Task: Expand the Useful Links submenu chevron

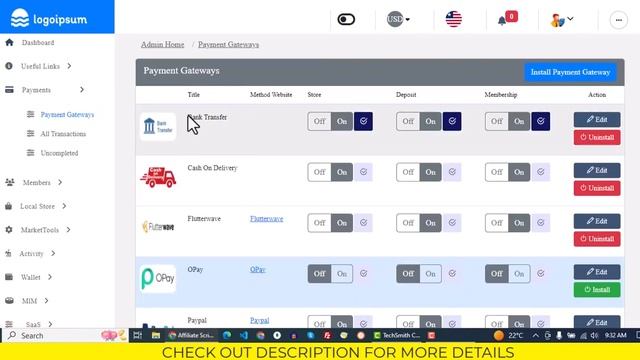Action: (69, 66)
